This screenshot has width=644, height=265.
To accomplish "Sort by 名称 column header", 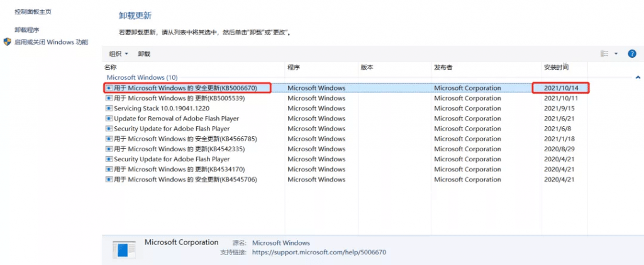I will pyautogui.click(x=111, y=67).
